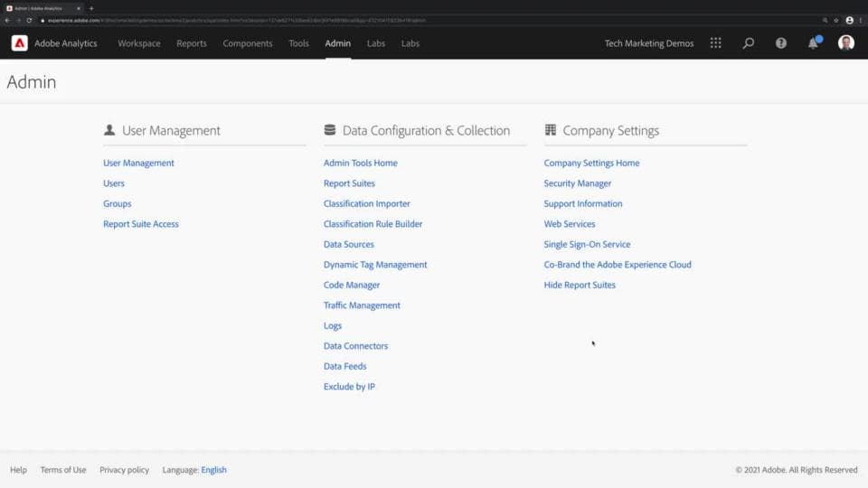Open the Components menu
Screen dimensions: 868x488
[x=248, y=43]
